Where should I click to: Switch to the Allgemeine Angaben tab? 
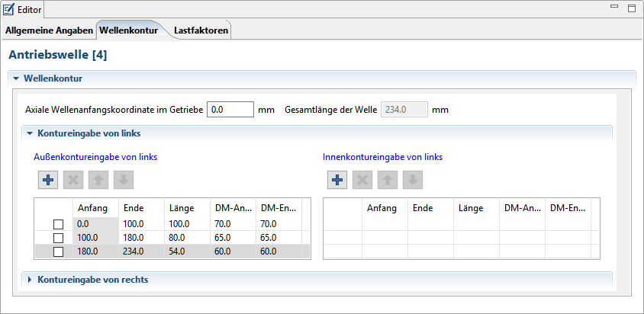coord(50,30)
